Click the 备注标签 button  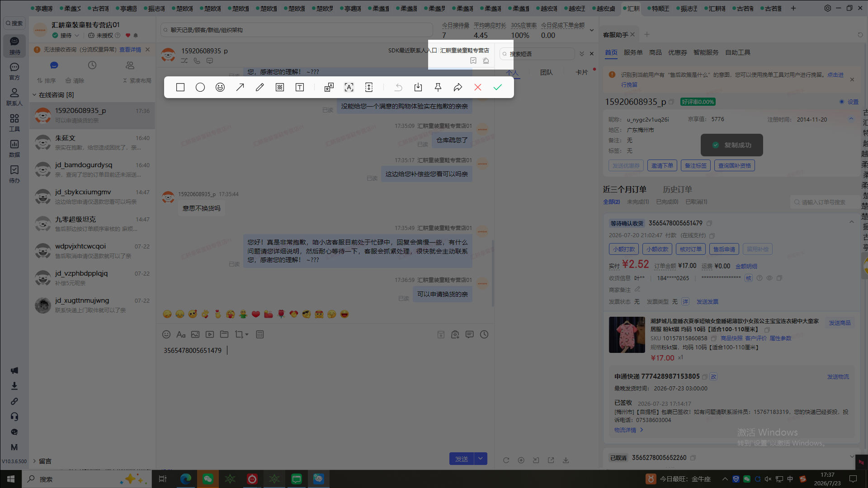click(x=696, y=165)
